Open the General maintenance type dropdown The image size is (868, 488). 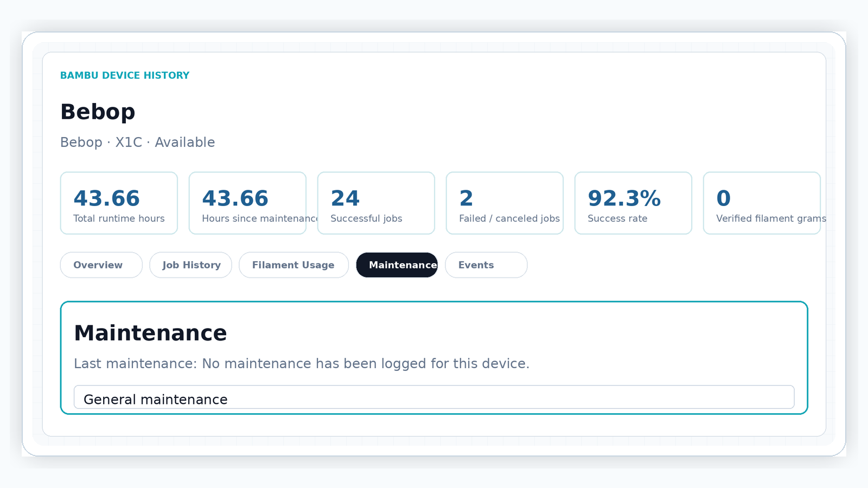(434, 397)
